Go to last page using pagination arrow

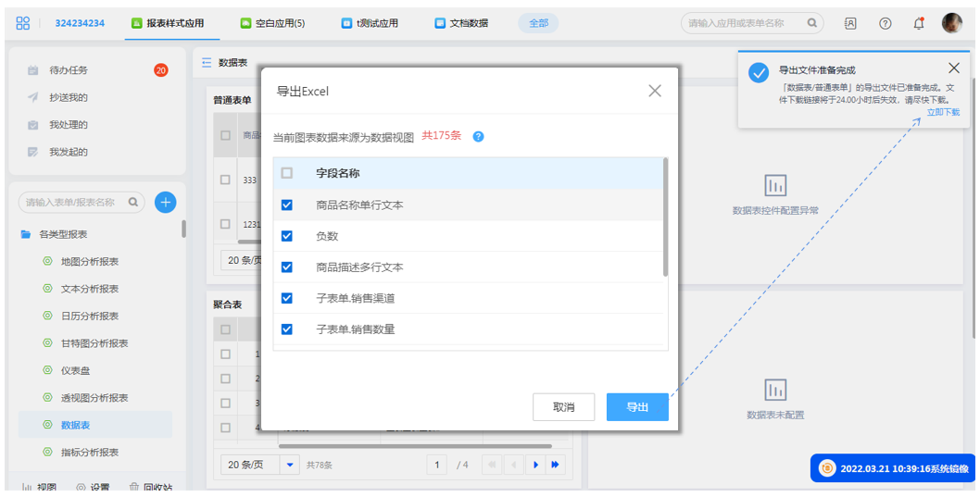tap(556, 465)
